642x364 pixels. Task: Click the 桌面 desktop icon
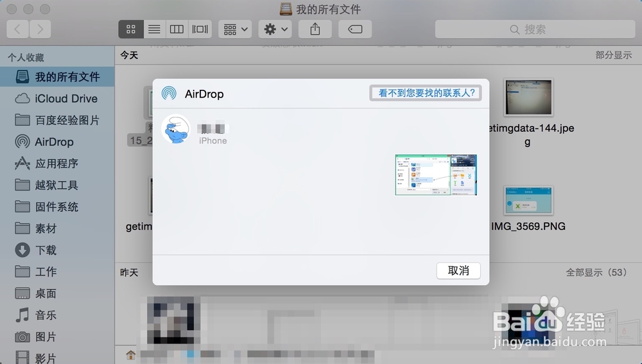tap(22, 293)
